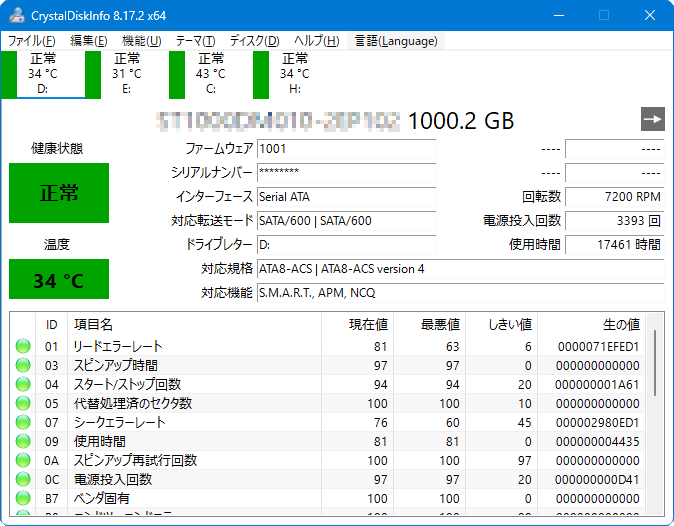The width and height of the screenshot is (674, 526).
Task: Click status icon for 0A スピンアップ再試行回数
Action: click(23, 460)
